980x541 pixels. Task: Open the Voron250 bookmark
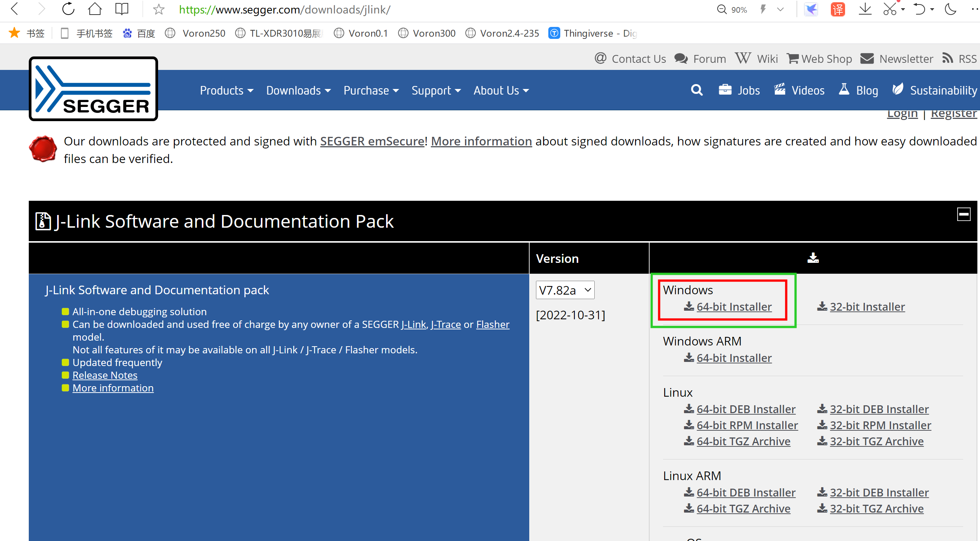(204, 34)
